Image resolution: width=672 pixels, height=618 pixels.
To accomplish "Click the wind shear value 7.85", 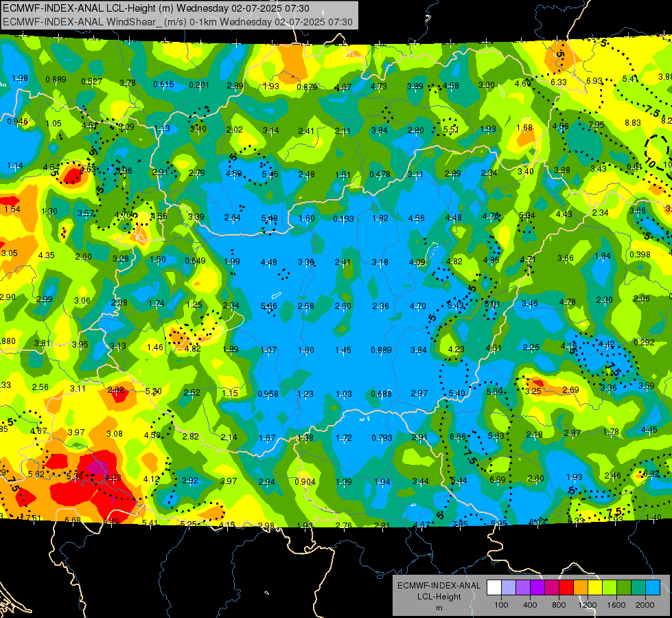I will pyautogui.click(x=461, y=524).
